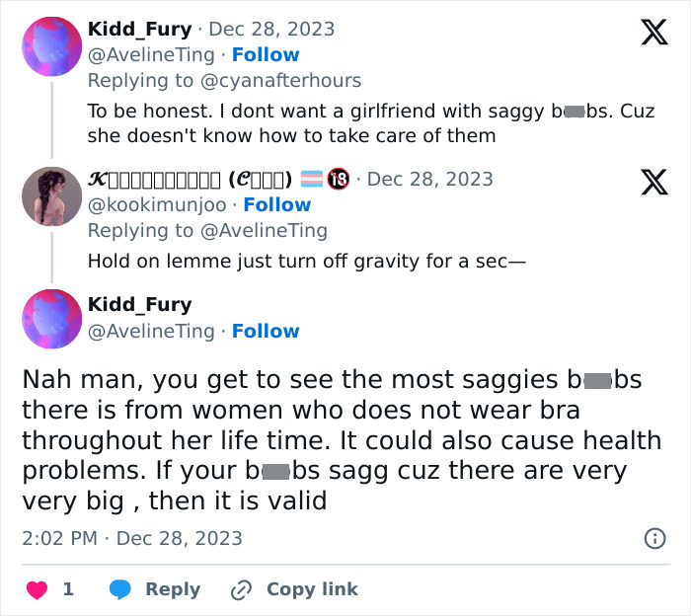Open Kidd_Fury's avatar at the top

coord(51,46)
